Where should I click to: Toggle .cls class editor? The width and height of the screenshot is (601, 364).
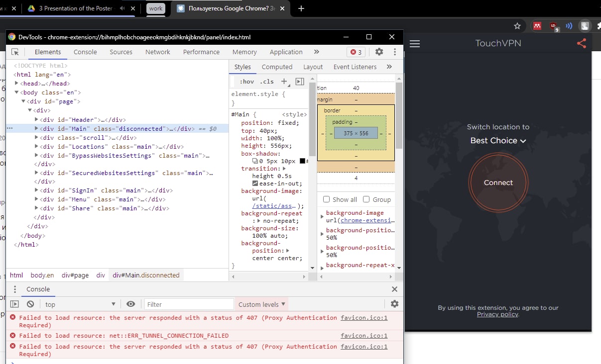267,82
